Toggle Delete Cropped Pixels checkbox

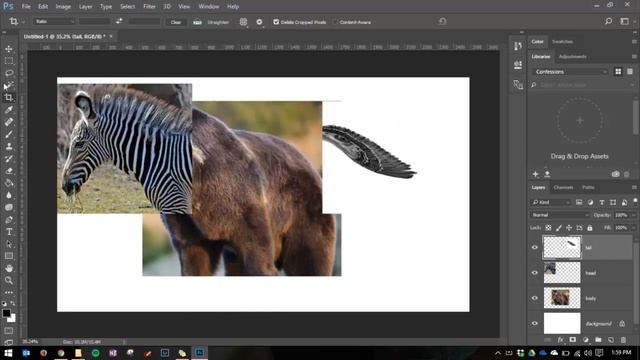pos(276,22)
